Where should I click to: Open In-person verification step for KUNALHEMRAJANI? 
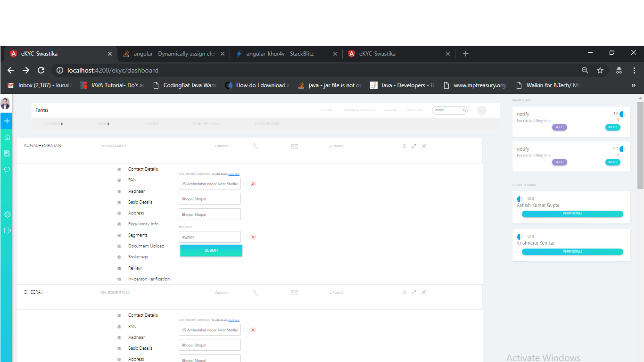149,279
